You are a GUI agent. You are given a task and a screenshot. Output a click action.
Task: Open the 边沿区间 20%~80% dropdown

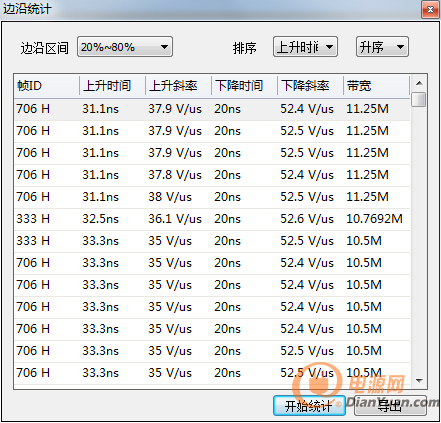tap(125, 47)
